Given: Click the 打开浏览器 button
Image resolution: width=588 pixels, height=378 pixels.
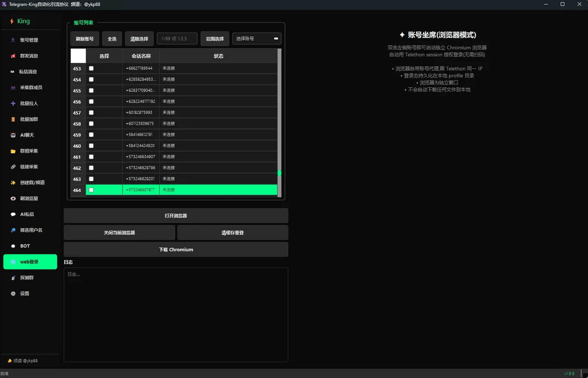Looking at the screenshot, I should [x=176, y=216].
